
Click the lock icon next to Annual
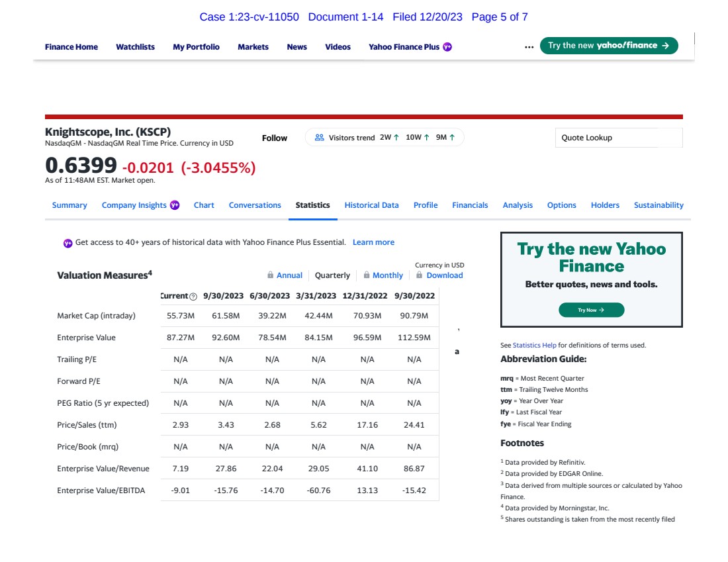[270, 275]
